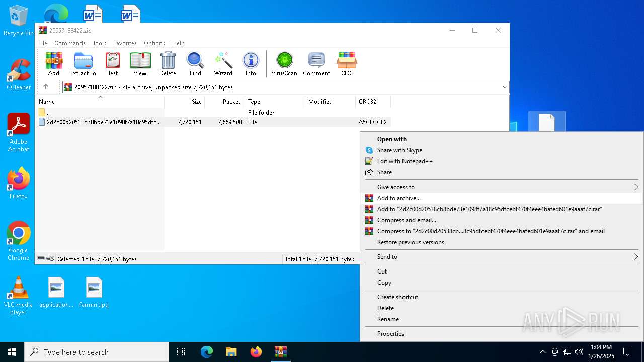
Task: Open the Adobe Acrobat desktop shortcut
Action: pyautogui.click(x=18, y=132)
